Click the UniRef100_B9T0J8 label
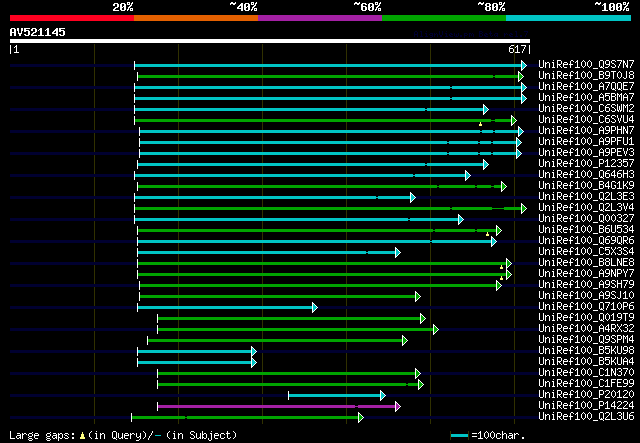640x443 pixels. point(586,75)
